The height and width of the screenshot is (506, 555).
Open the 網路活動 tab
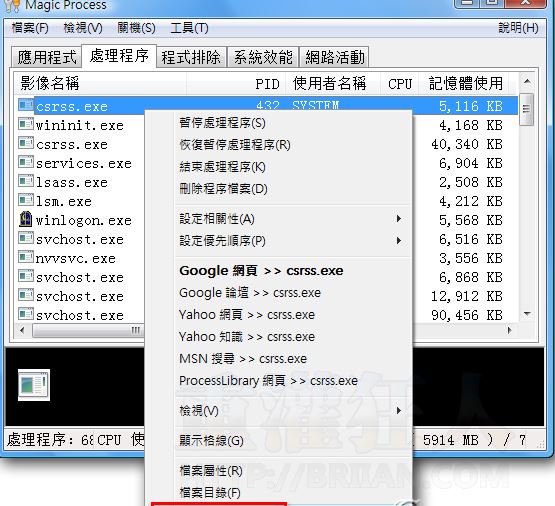click(335, 57)
